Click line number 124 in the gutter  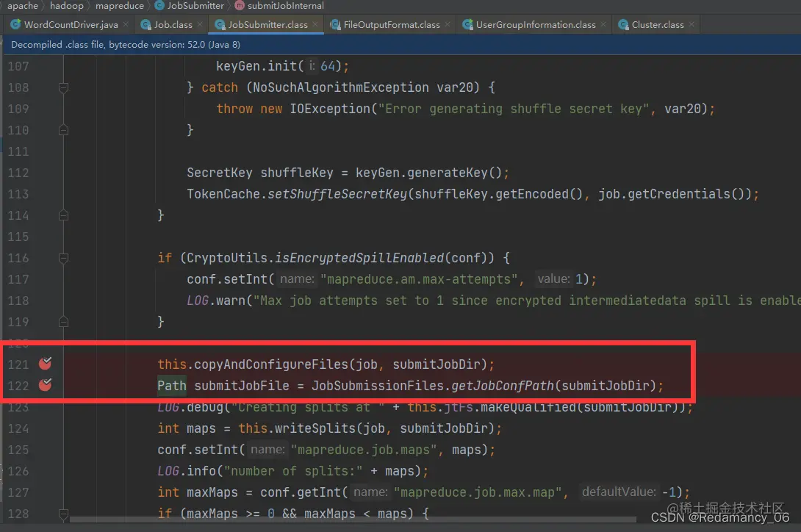[18, 428]
